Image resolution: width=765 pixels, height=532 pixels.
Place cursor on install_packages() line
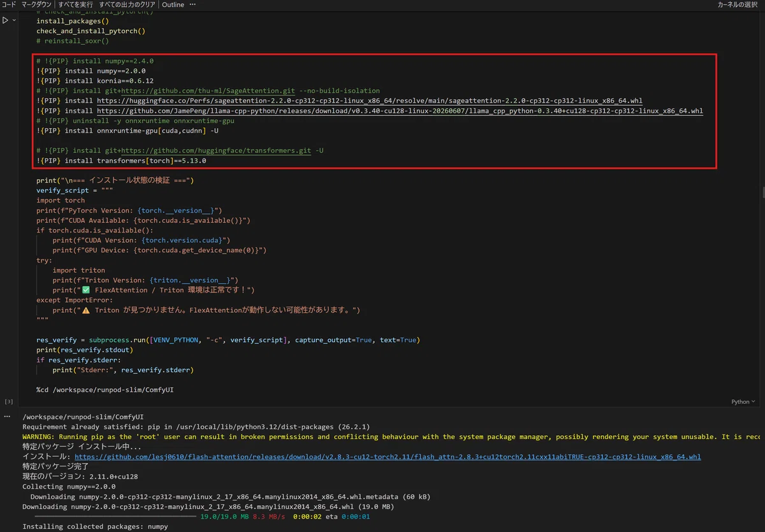73,21
